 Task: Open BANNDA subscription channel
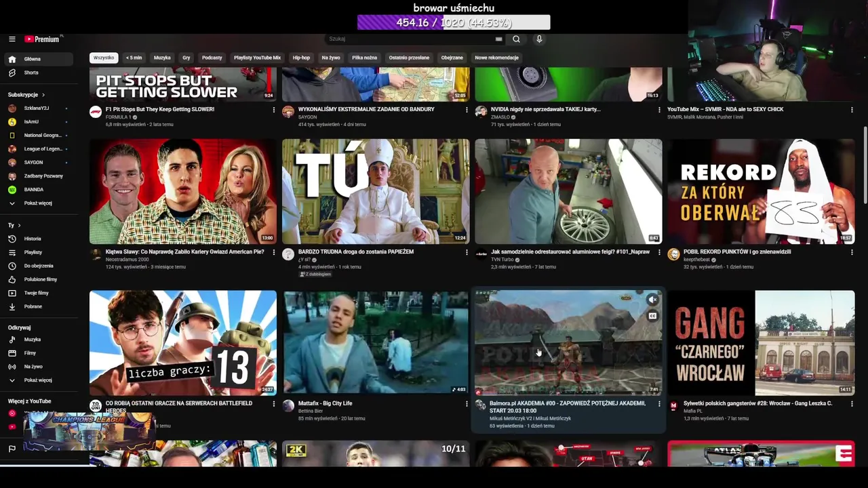point(37,190)
